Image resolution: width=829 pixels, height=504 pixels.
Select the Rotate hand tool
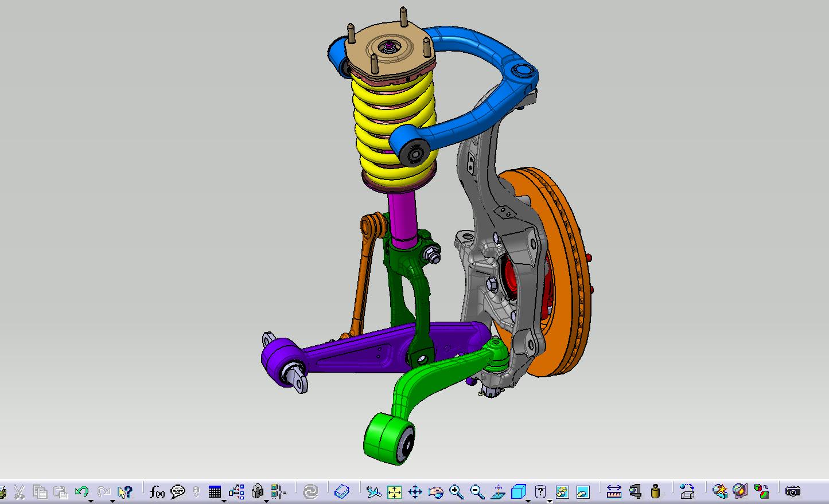pyautogui.click(x=436, y=491)
